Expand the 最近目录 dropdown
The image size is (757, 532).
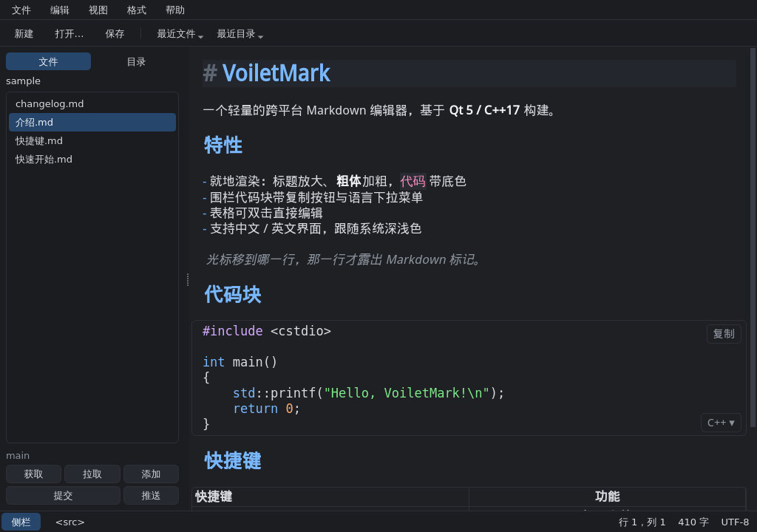pos(240,34)
